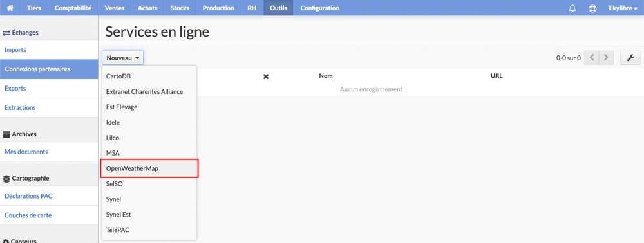644x243 pixels.
Task: Choose Est Élevage service
Action: coord(149,107)
